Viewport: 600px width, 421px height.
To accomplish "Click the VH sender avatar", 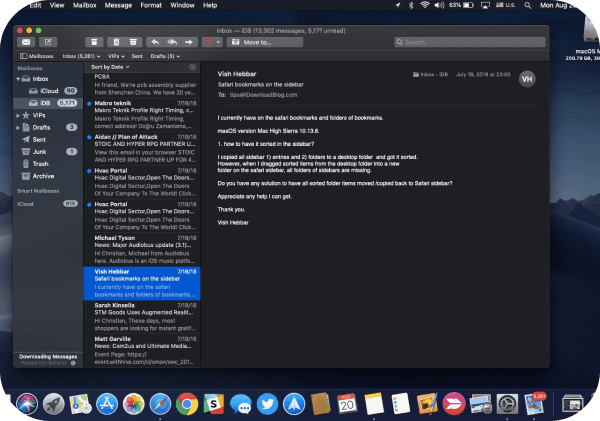I will [x=527, y=79].
